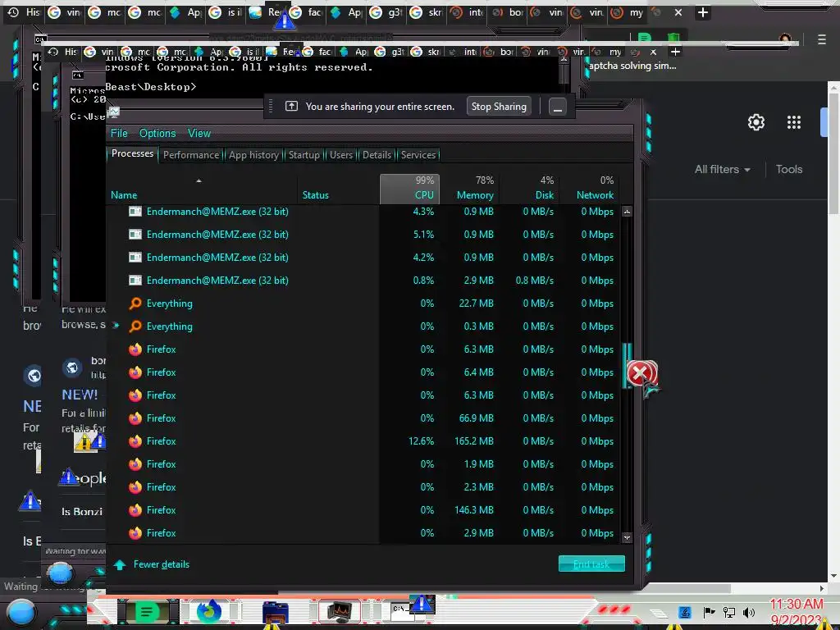This screenshot has width=840, height=630.
Task: Switch to the History browser tab
Action: [25, 11]
